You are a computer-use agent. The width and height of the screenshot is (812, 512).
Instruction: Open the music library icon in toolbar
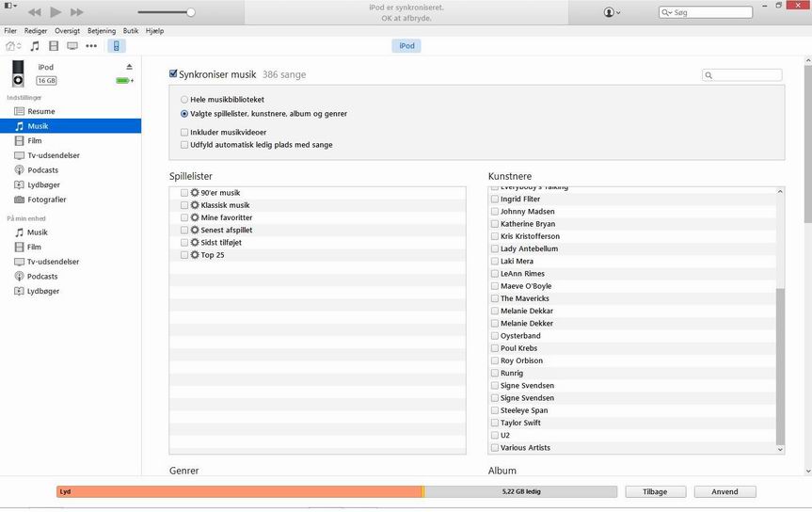[x=35, y=46]
